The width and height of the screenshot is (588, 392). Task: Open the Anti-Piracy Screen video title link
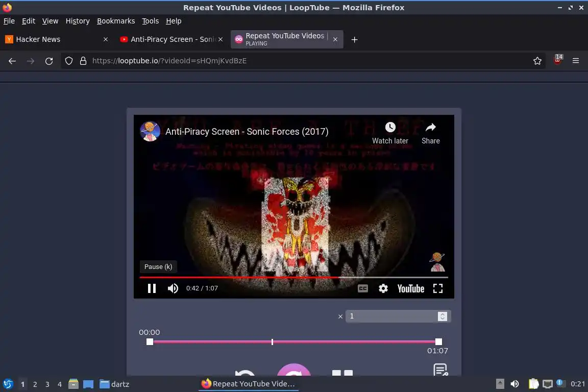pyautogui.click(x=247, y=131)
